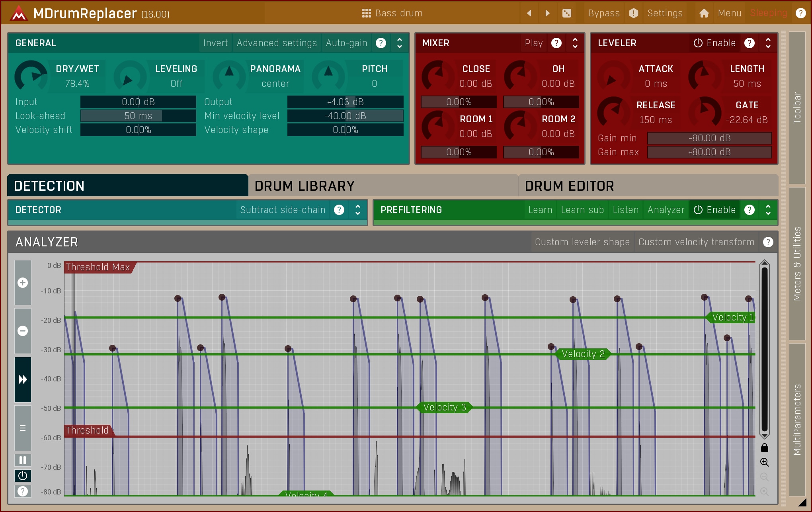The width and height of the screenshot is (812, 512).
Task: Open Custom velocity transform
Action: (696, 242)
